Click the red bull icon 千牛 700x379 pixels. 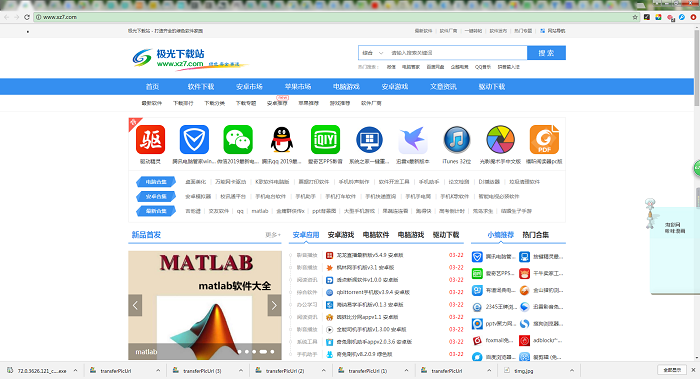tap(525, 273)
